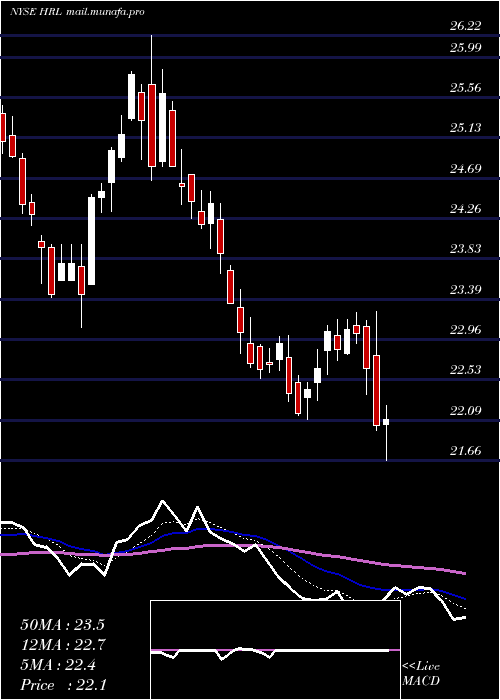Click the MACD inset chart box
500x700 pixels.
(x=275, y=650)
